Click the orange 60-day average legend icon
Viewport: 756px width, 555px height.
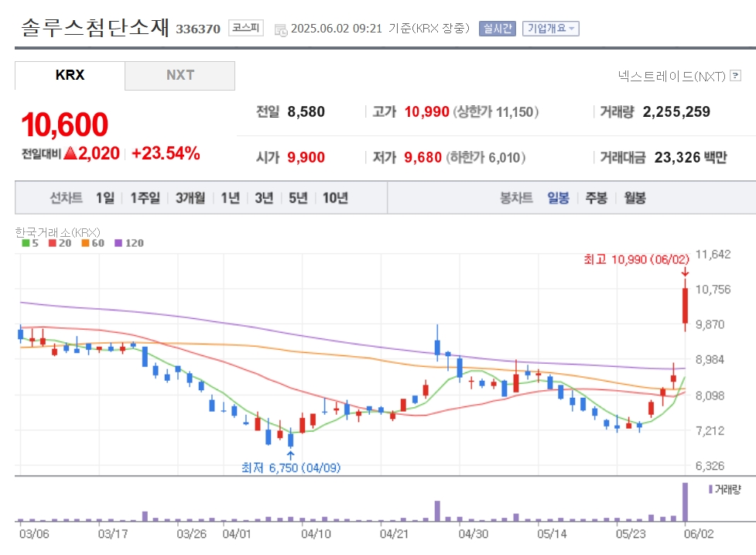coord(85,243)
